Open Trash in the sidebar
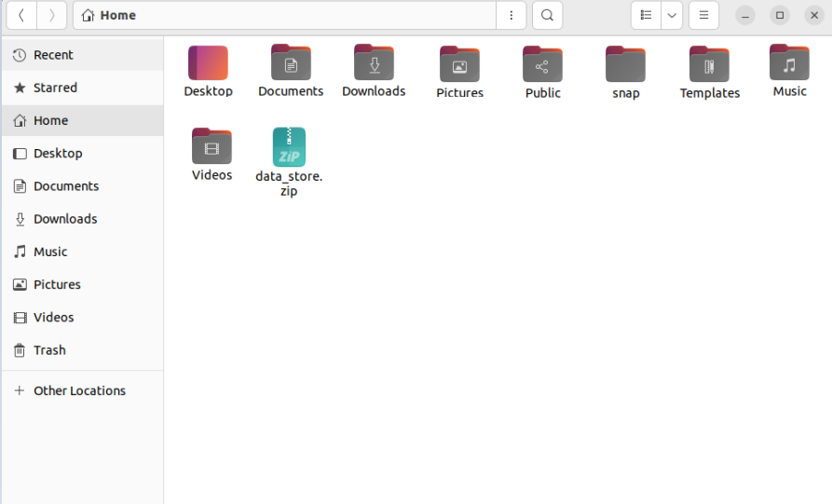 click(x=83, y=350)
